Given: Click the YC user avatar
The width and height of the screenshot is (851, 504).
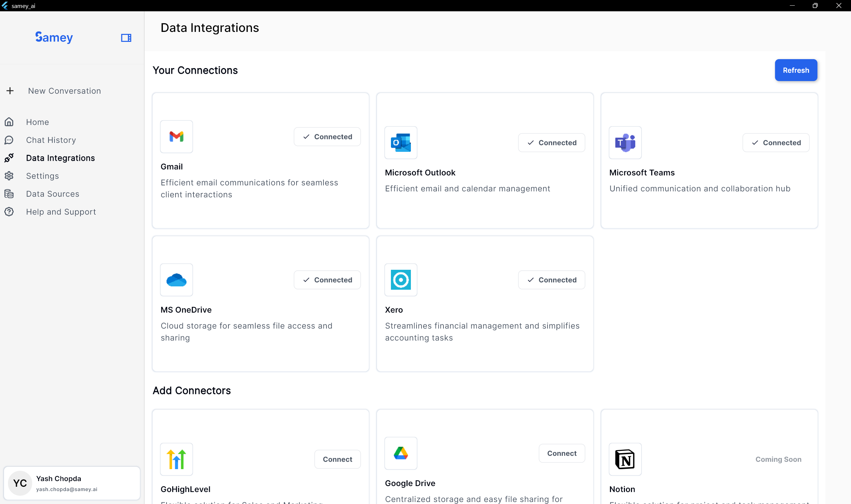Looking at the screenshot, I should click(20, 483).
